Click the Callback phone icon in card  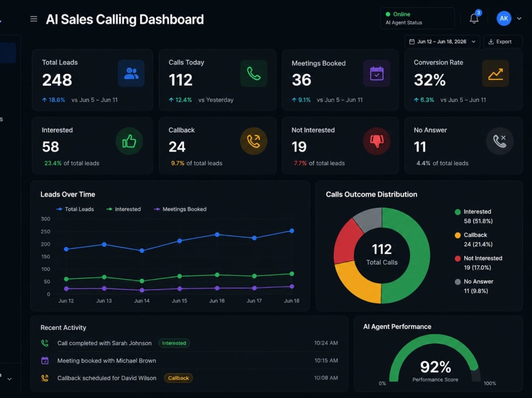click(x=253, y=141)
